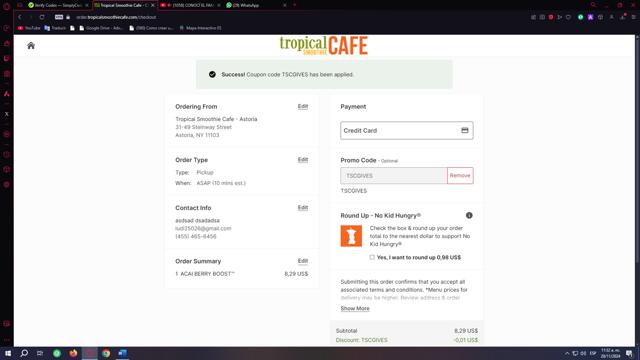This screenshot has width=640, height=360.
Task: Click the VPN badge in address bar
Action: 59,17
